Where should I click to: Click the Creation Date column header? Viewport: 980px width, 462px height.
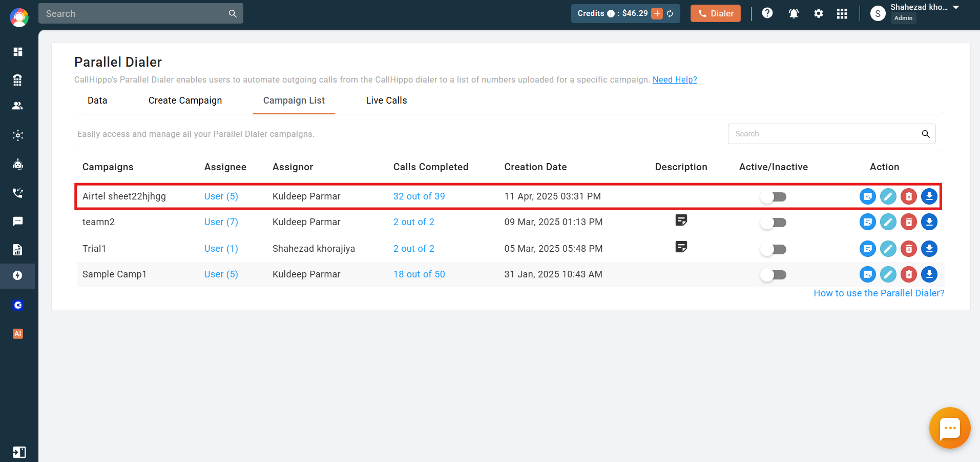click(535, 167)
